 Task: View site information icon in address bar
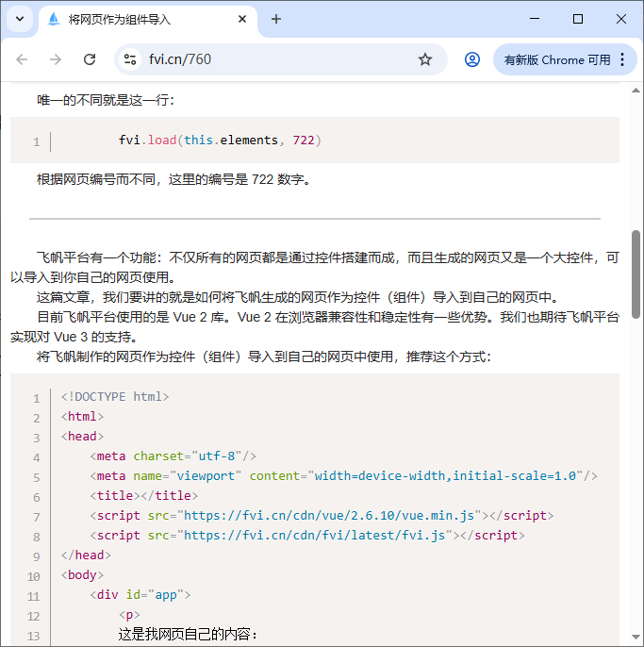click(130, 59)
